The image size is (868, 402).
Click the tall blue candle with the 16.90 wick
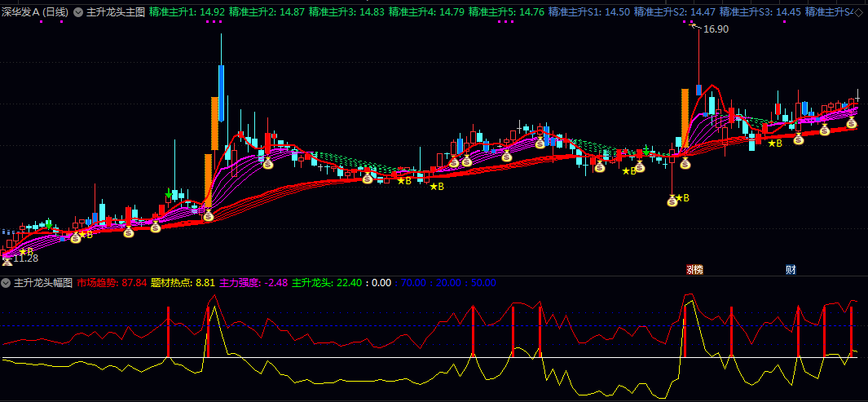[x=699, y=90]
